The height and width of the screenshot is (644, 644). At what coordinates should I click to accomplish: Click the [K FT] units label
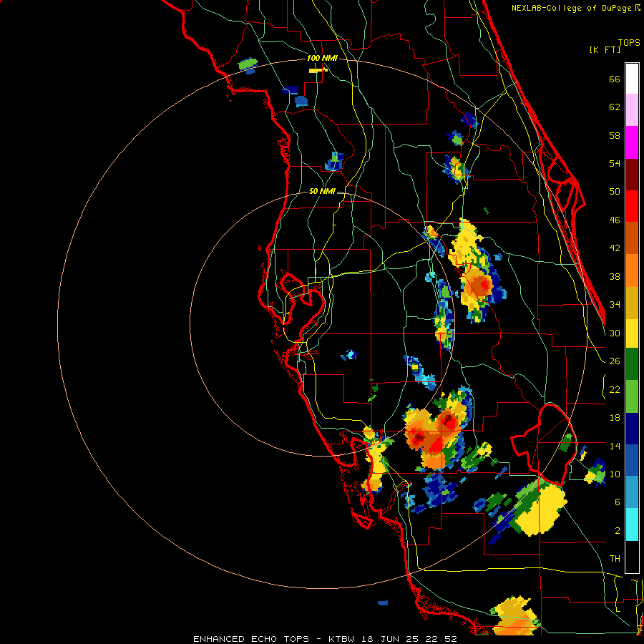605,50
